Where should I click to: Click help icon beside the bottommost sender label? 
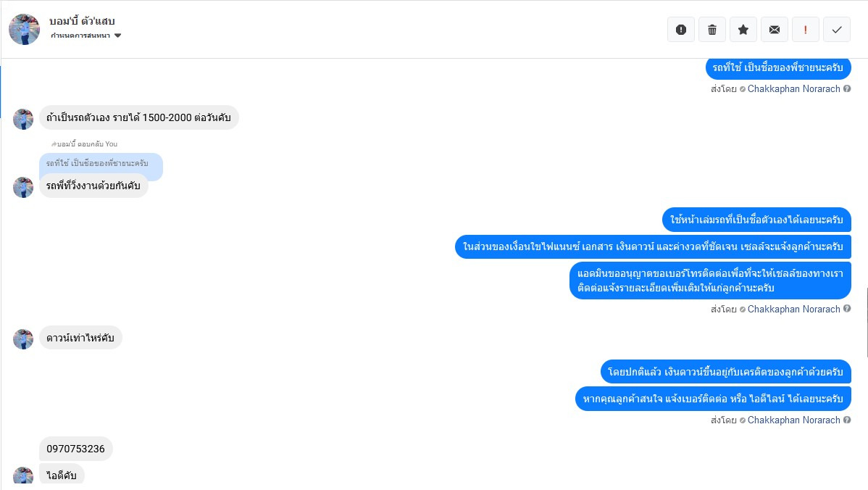pyautogui.click(x=847, y=420)
